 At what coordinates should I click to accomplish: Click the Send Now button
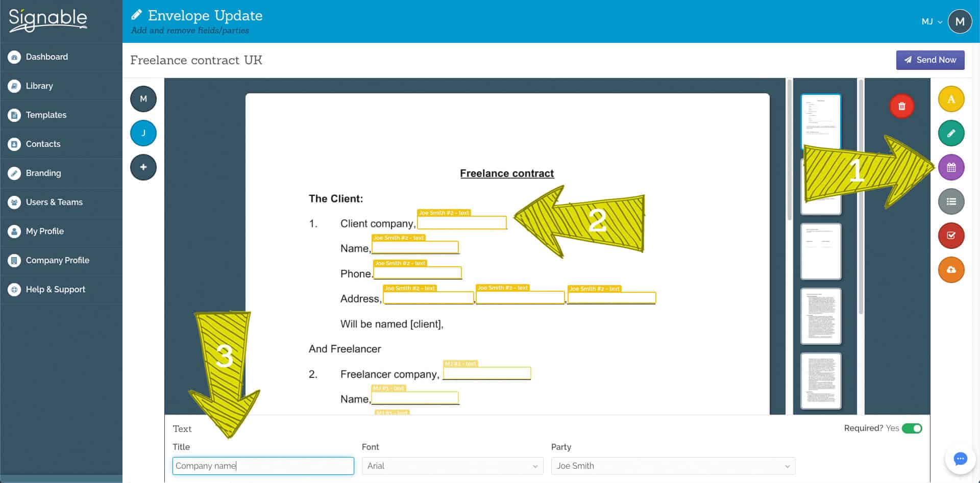click(930, 60)
